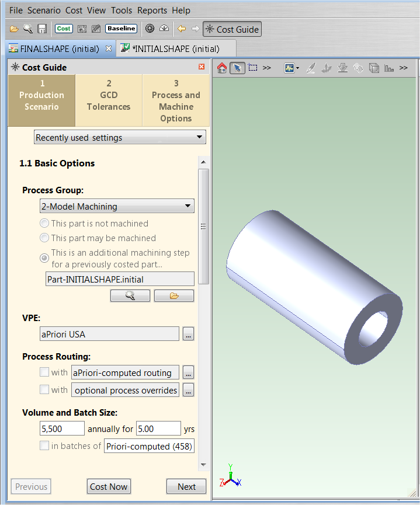
Task: Check the 'in batches of' checkbox
Action: [44, 446]
